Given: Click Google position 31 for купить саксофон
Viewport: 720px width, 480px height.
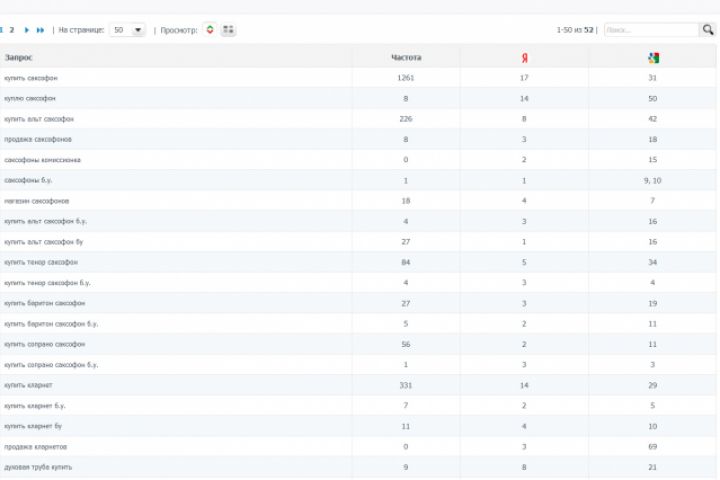Looking at the screenshot, I should click(652, 78).
